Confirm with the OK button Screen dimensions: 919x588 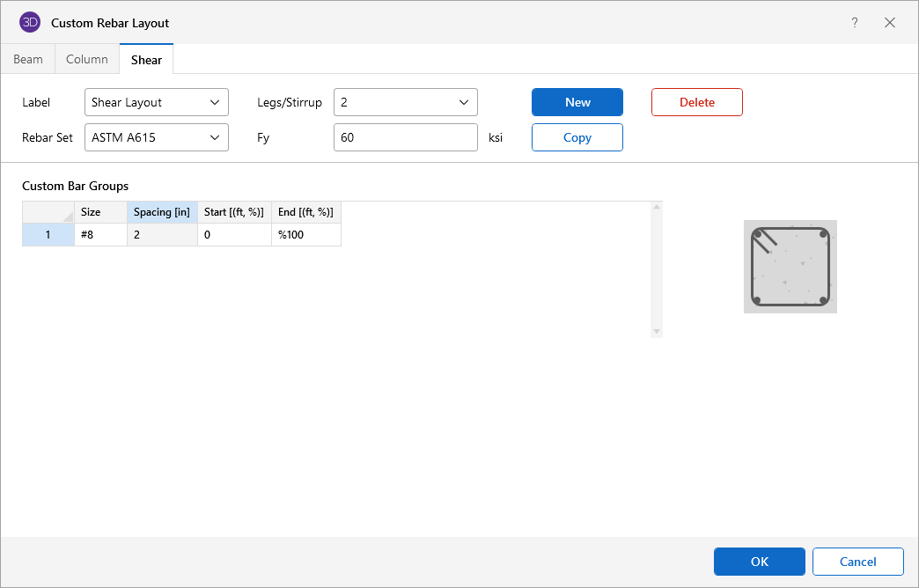click(760, 562)
